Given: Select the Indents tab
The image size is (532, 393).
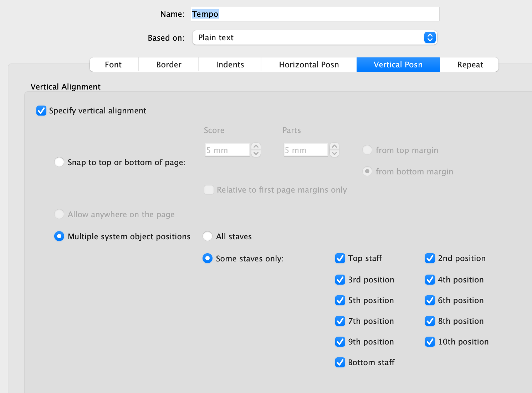Looking at the screenshot, I should pos(230,65).
